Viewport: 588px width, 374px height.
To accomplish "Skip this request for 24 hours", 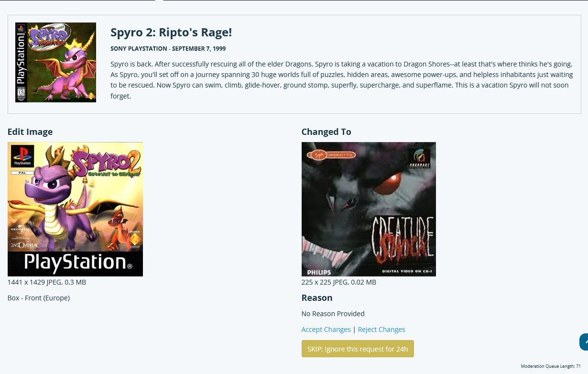I will [358, 349].
